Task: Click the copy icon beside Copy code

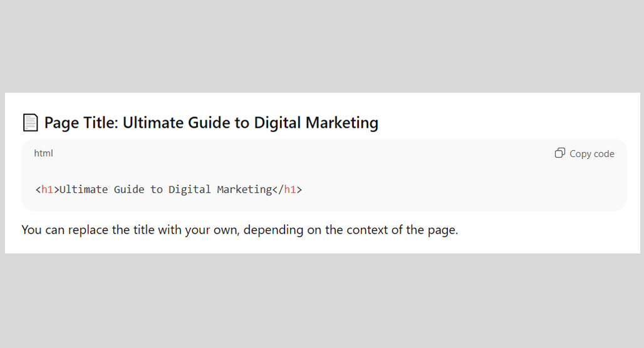Action: [x=560, y=153]
